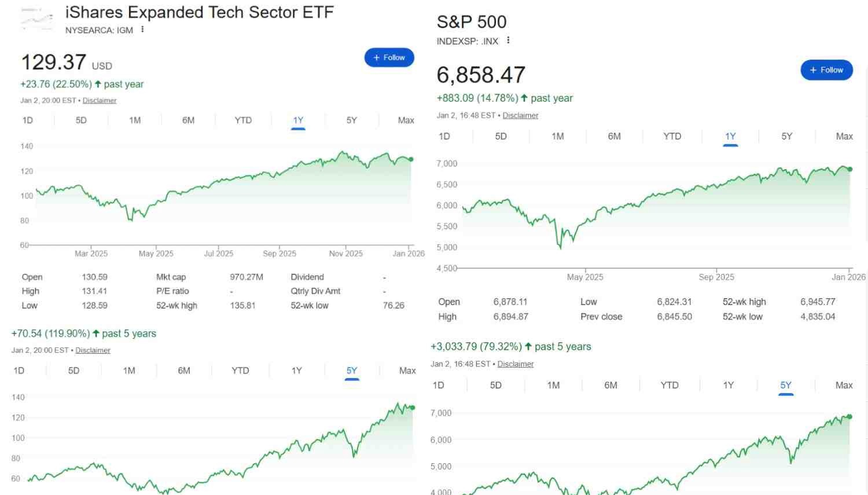
Task: Open three-dot menu beside INDEXSP: .INX
Action: pos(508,41)
